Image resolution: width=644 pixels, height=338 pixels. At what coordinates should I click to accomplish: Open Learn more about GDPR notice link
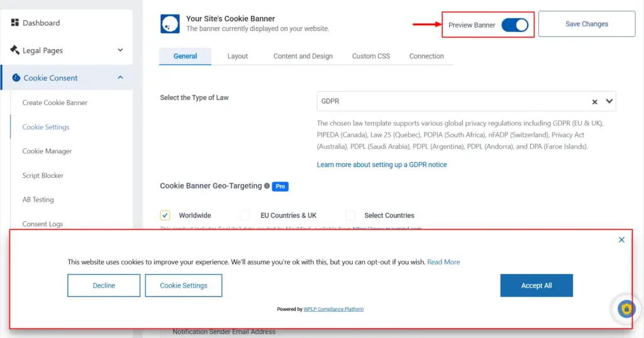(382, 165)
